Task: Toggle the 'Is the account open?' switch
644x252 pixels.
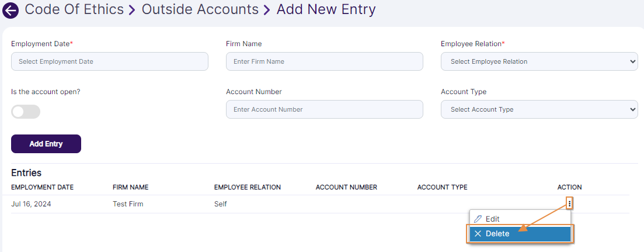Action: (x=26, y=112)
